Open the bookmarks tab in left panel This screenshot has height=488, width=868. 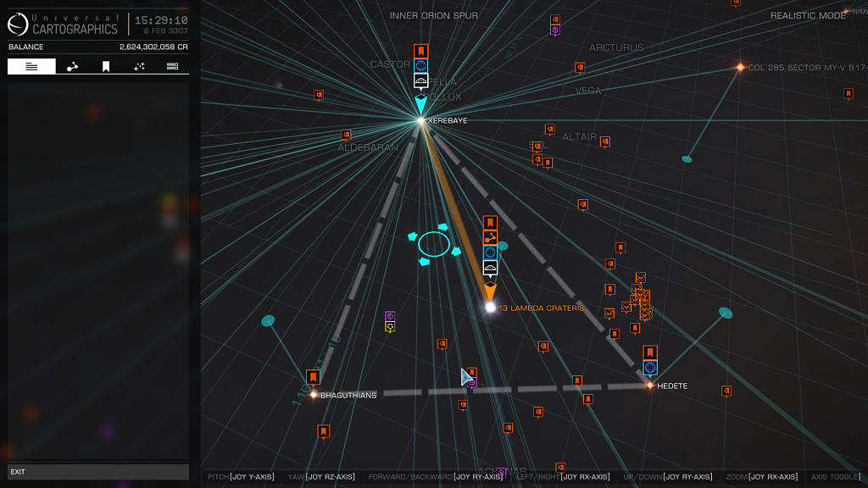(x=106, y=66)
